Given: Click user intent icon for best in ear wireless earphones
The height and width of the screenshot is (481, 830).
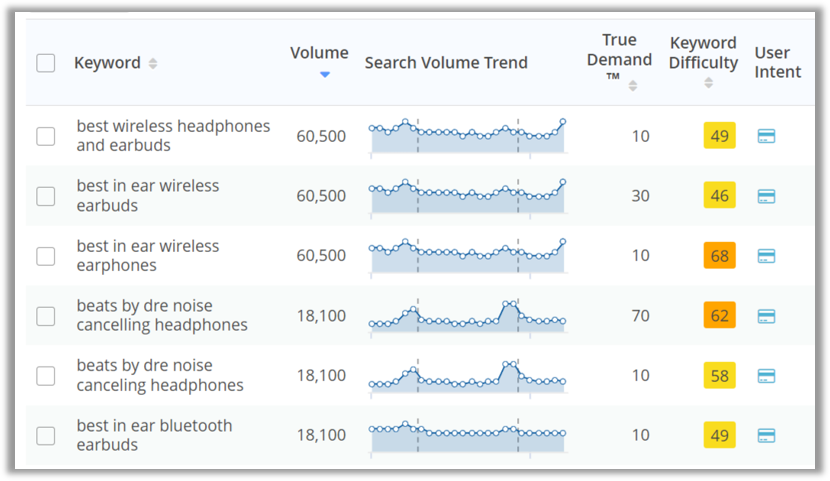Looking at the screenshot, I should (x=766, y=256).
